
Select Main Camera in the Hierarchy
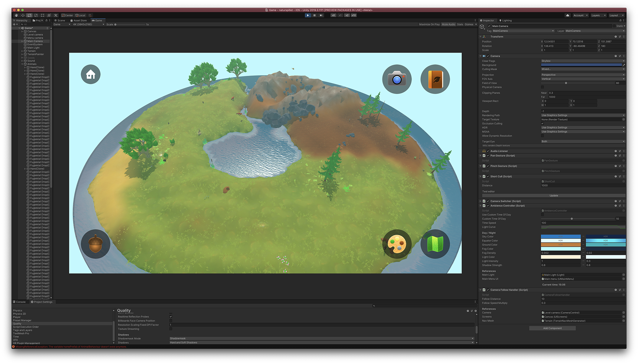pos(34,41)
